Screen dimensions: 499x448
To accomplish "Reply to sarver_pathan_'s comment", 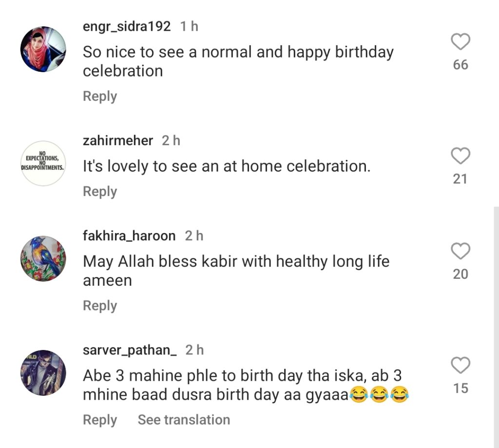I will pyautogui.click(x=100, y=420).
